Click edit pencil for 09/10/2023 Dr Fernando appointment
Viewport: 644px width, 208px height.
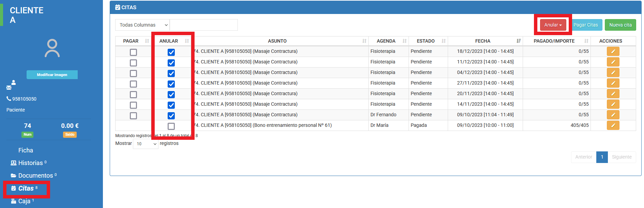(613, 115)
